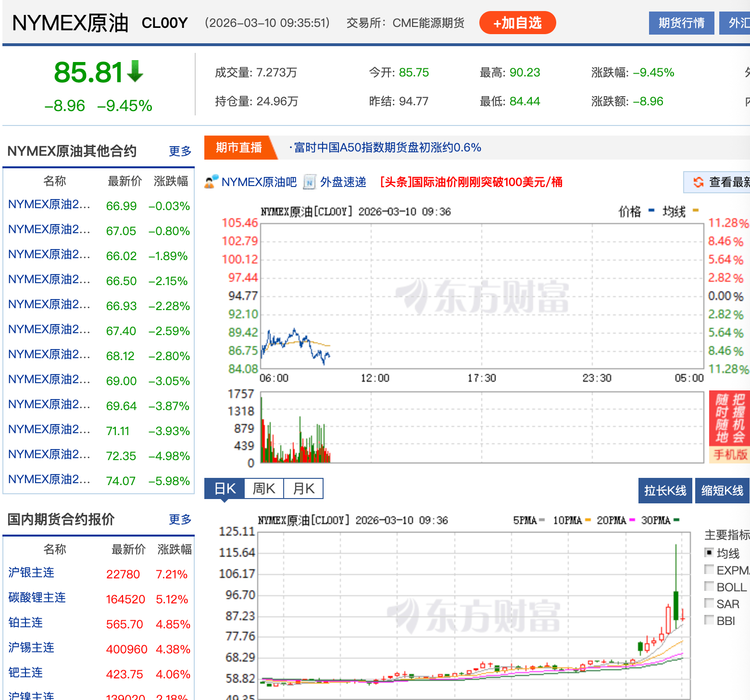Open 更多 for NYMEX原油其他合约

point(180,151)
